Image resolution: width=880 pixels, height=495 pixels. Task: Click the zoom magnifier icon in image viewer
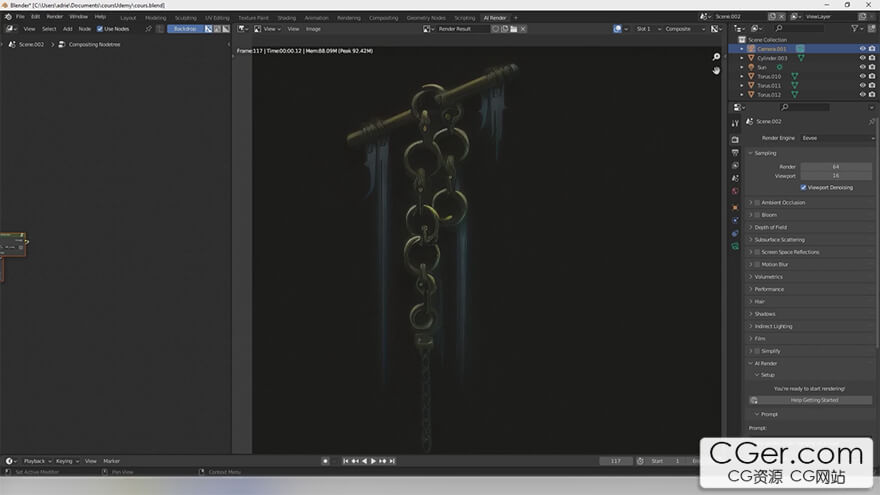pos(716,57)
